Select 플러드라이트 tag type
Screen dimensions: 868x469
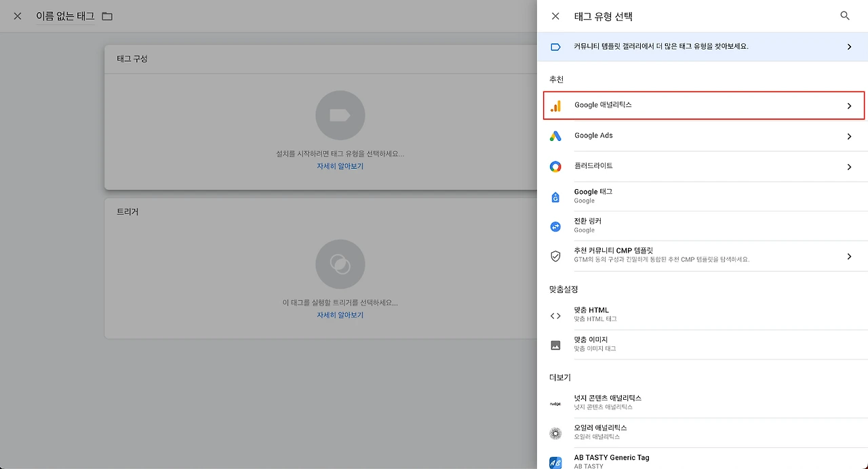[x=703, y=167]
